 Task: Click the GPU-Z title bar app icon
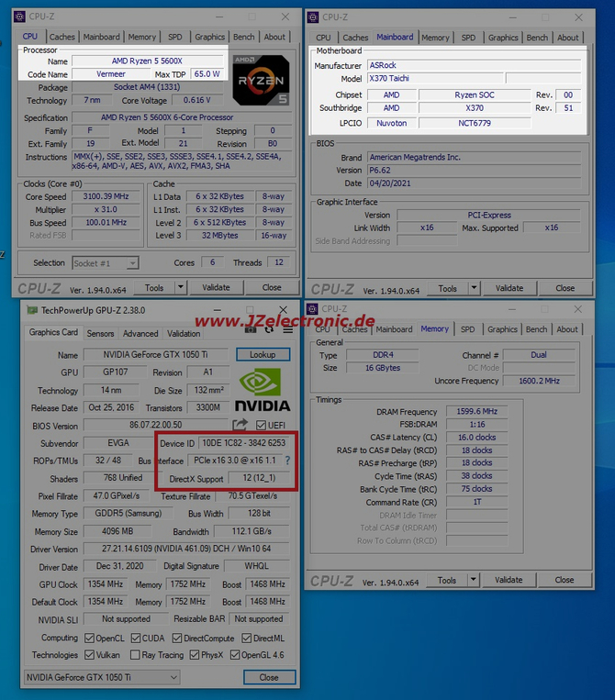point(32,310)
